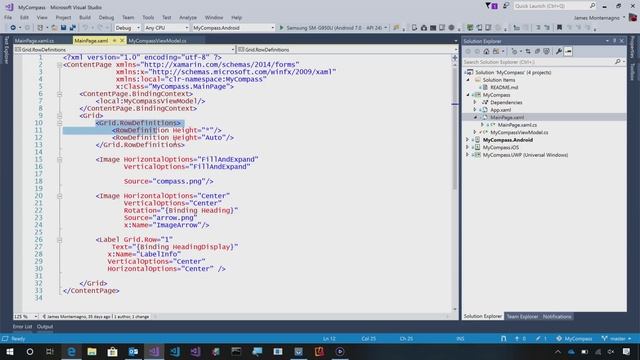Click the Solution Explorer Collapse All icon
Viewport: 640px width, 360px height.
pos(537,51)
